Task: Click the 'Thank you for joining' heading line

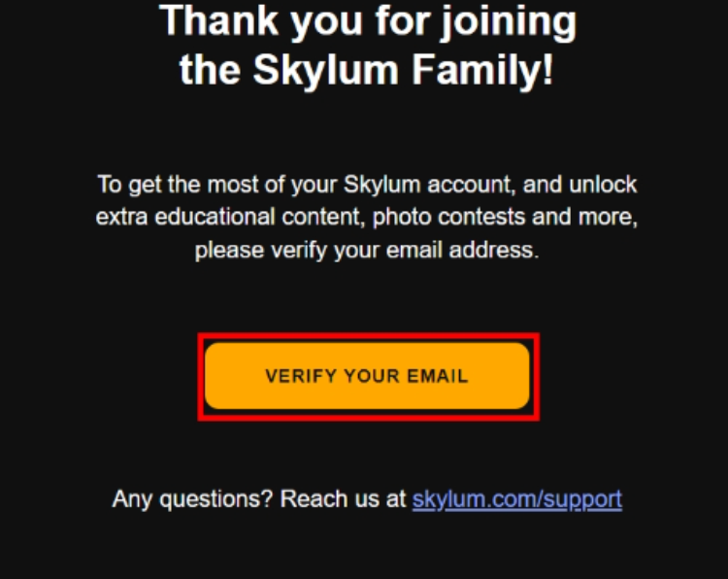Action: (x=367, y=21)
